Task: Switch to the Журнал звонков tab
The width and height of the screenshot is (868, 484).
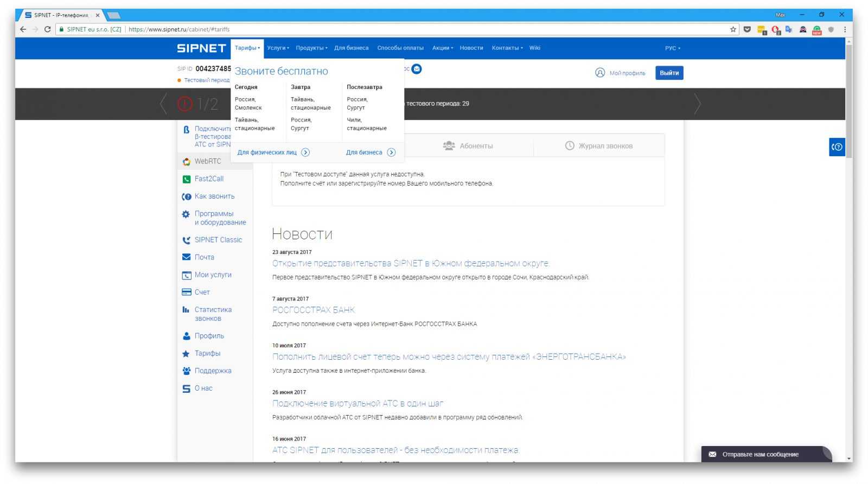Action: pyautogui.click(x=599, y=146)
